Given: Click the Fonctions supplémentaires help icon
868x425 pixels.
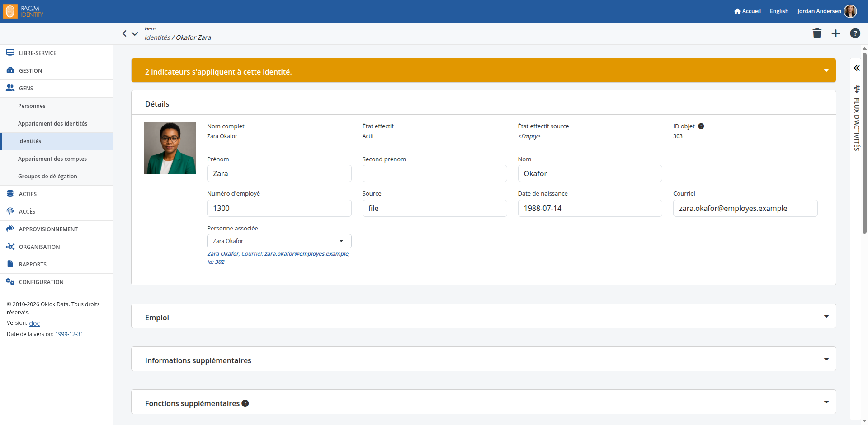Looking at the screenshot, I should (245, 403).
